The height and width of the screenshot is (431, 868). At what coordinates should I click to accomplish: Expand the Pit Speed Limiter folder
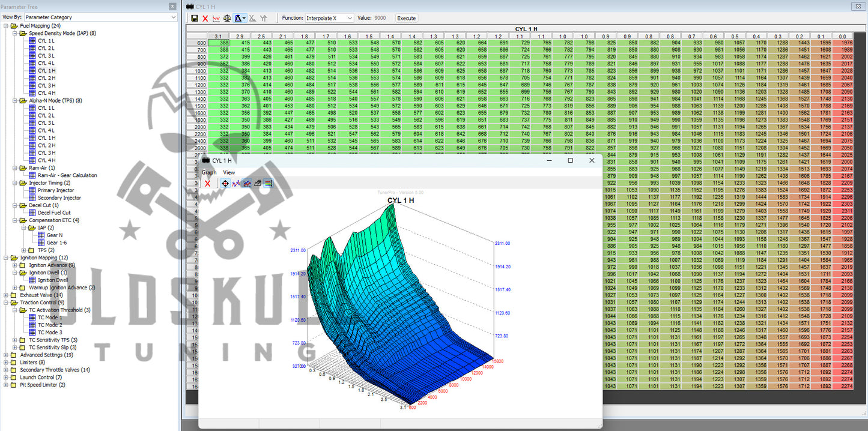point(7,385)
